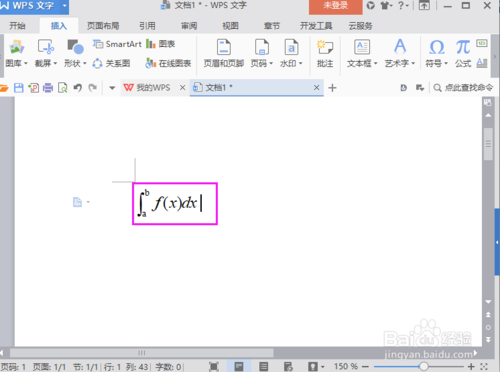
Task: Click the 未登录 login button
Action: [336, 6]
